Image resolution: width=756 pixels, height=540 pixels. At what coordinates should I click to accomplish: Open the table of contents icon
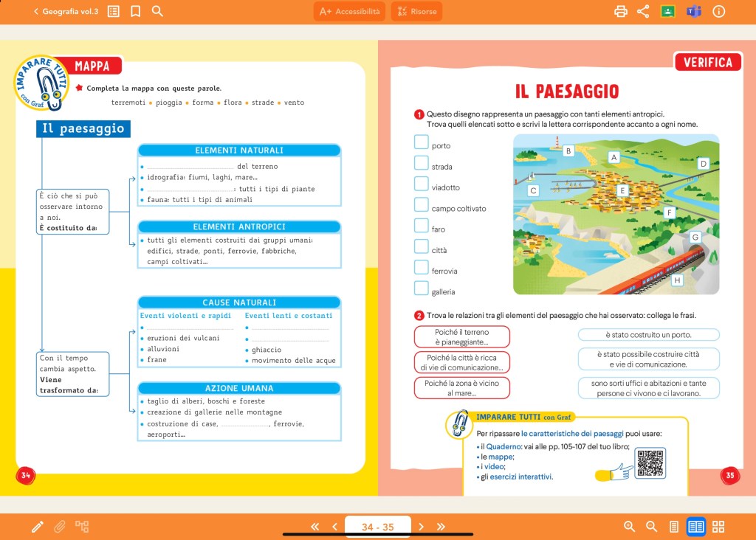pos(114,11)
